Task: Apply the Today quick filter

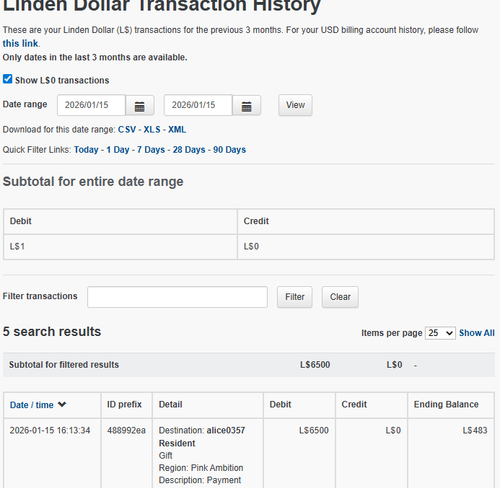Action: (x=86, y=150)
